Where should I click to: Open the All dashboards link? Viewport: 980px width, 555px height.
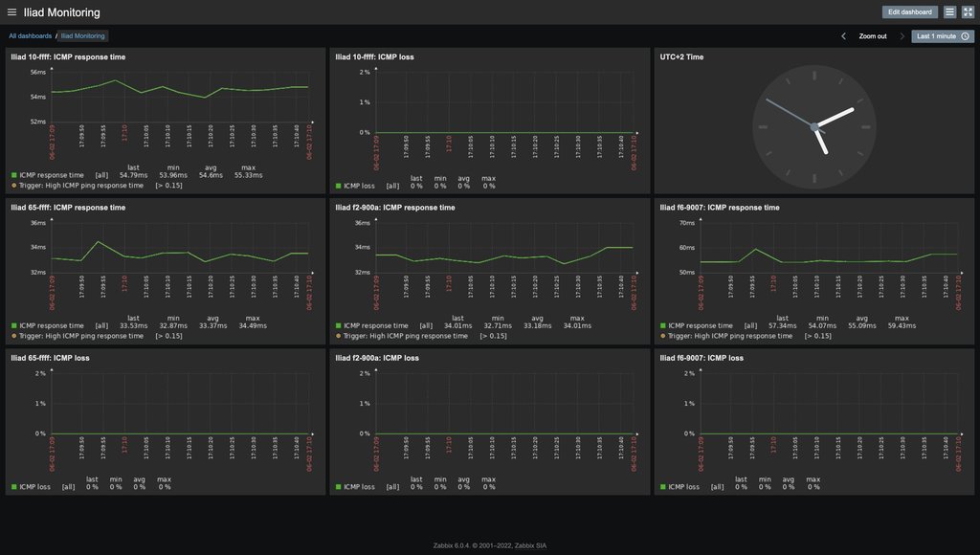pyautogui.click(x=30, y=36)
